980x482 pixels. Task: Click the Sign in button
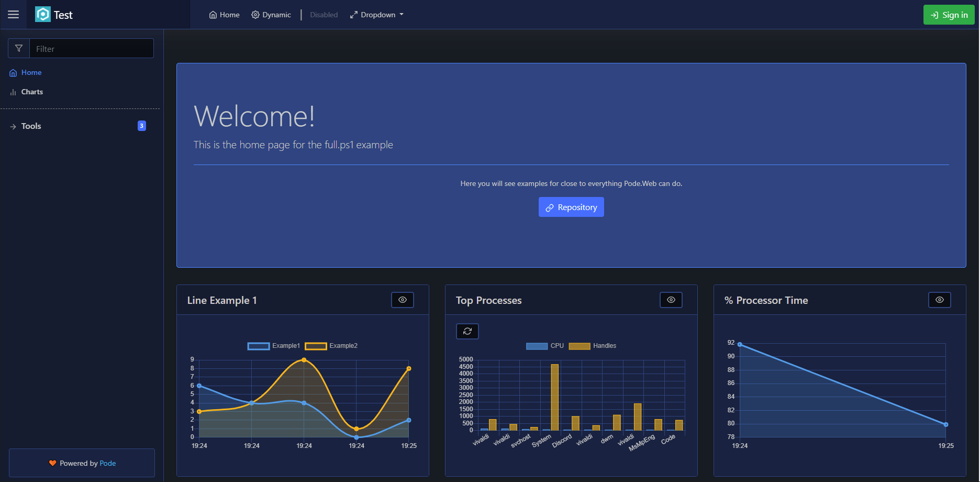click(949, 15)
